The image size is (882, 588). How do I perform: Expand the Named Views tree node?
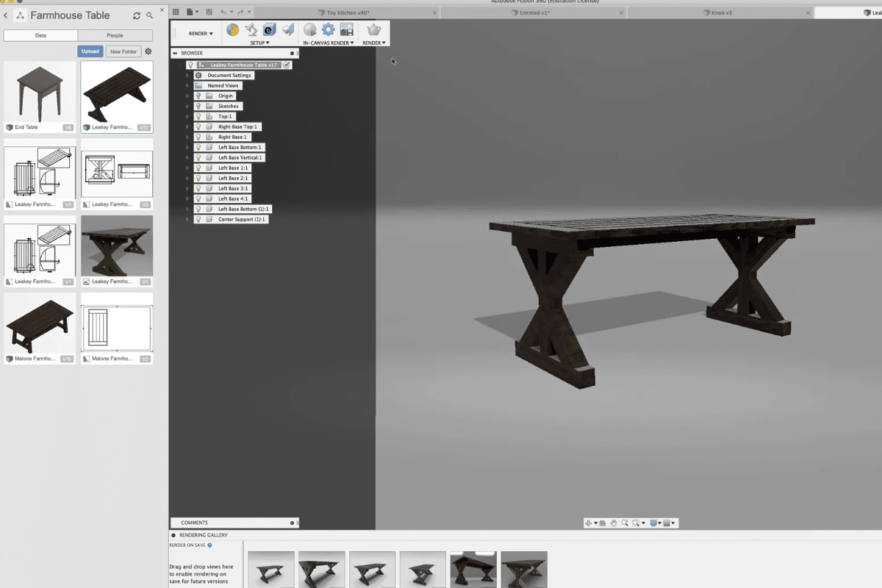[187, 86]
